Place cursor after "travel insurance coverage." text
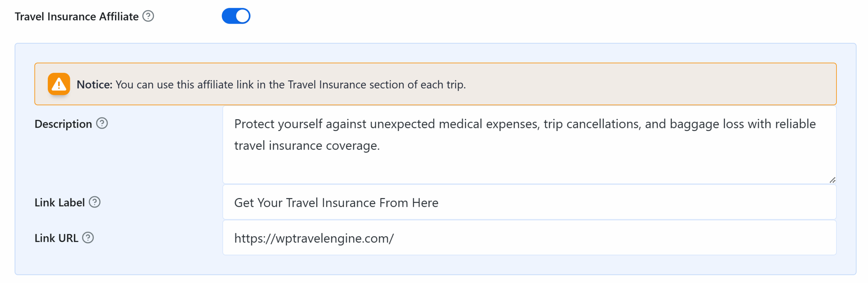The height and width of the screenshot is (283, 868). (x=380, y=146)
